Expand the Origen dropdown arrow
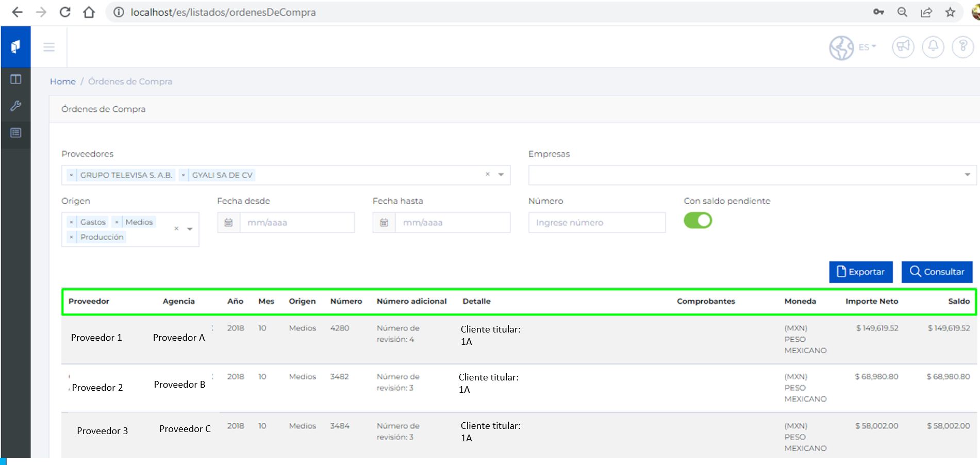The image size is (980, 465). coord(190,229)
